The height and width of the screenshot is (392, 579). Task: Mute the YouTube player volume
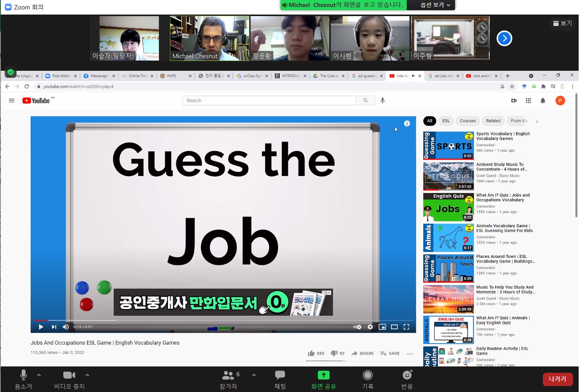click(66, 327)
